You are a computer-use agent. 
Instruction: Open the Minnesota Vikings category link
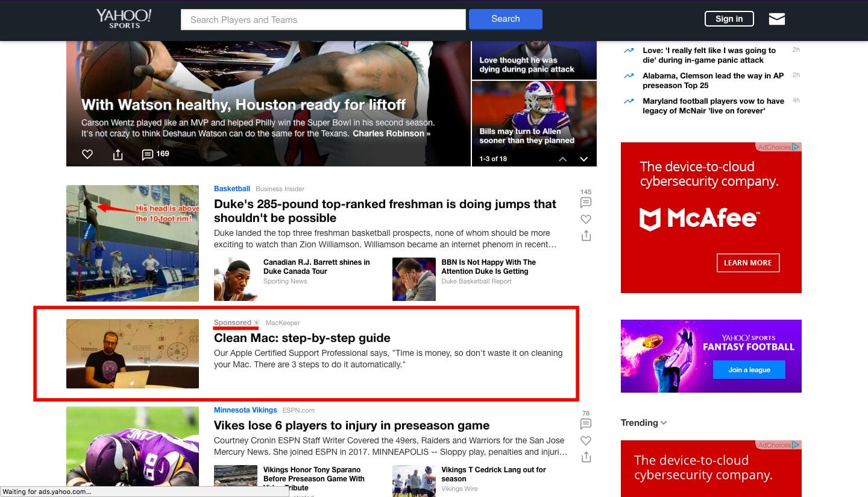(245, 410)
